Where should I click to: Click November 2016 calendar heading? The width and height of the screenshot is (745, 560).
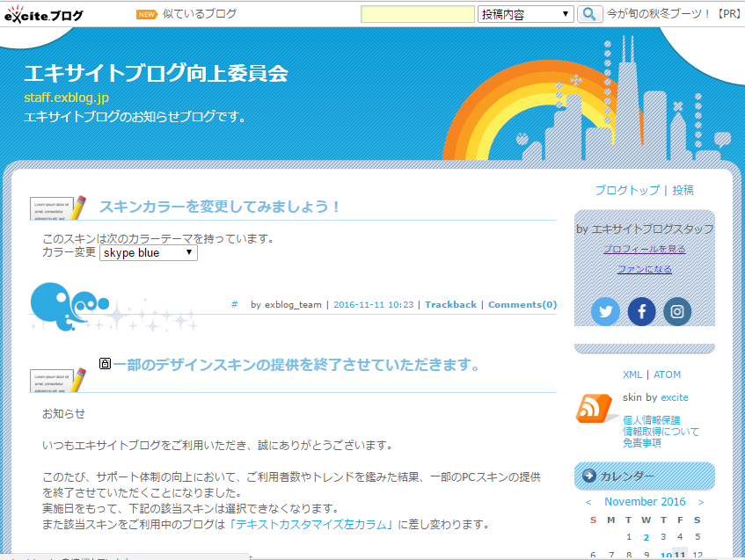645,502
